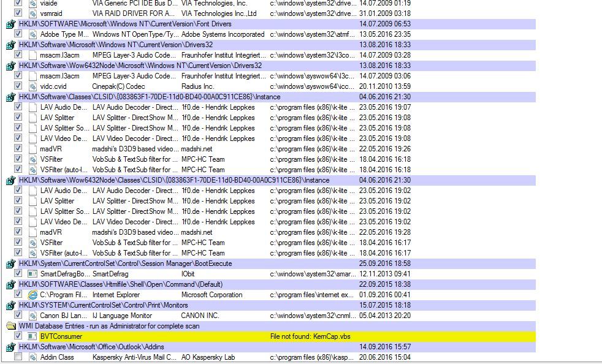Click the 'CANON INC.' publisher cell
602x364 pixels.
click(200, 316)
